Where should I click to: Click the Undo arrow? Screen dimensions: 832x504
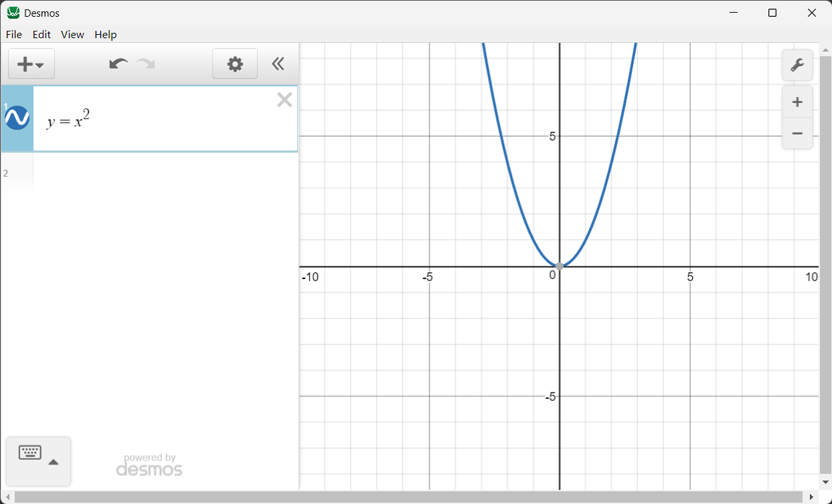point(118,64)
